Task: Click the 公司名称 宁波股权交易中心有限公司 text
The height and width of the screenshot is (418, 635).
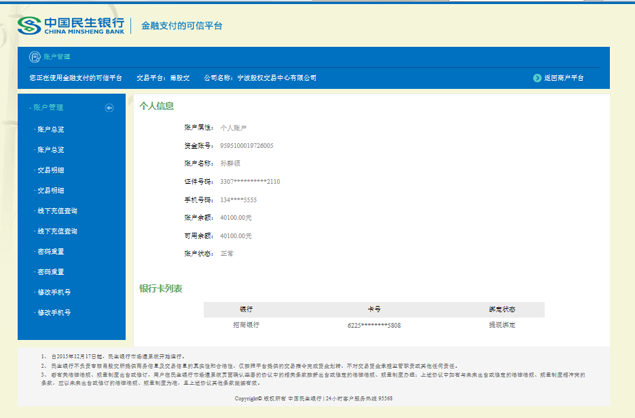Action: [260, 78]
